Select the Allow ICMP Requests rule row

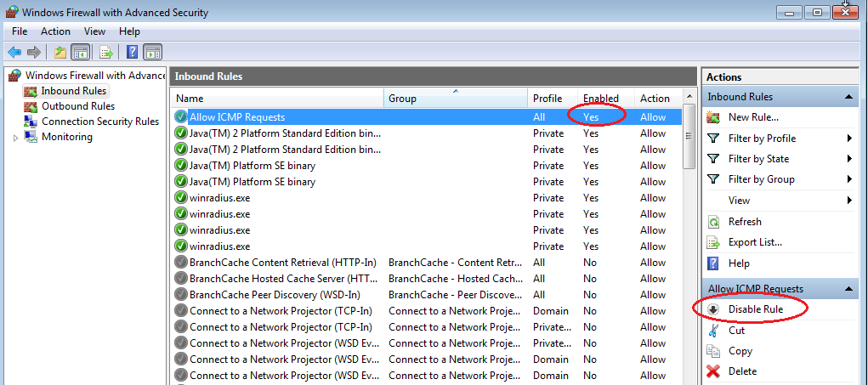(426, 117)
